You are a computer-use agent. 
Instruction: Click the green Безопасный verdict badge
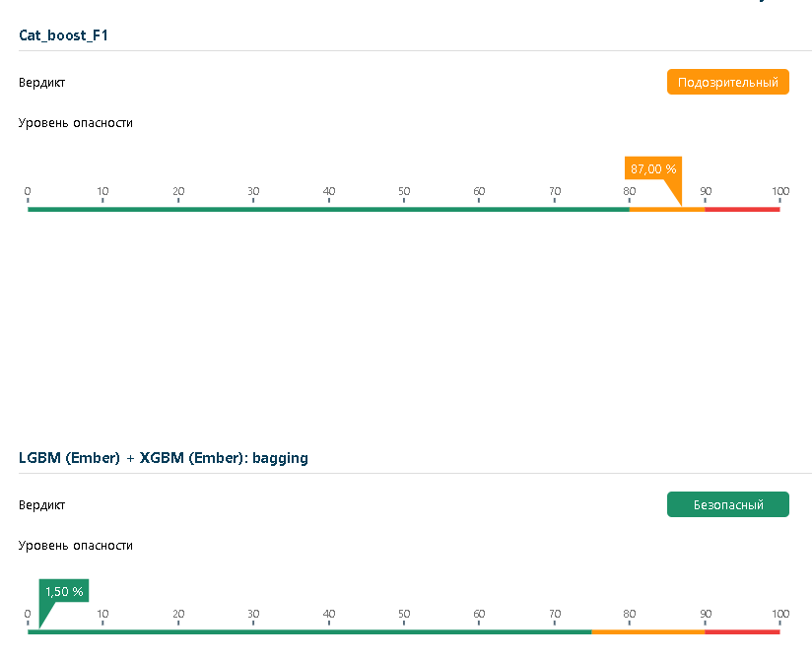727,504
